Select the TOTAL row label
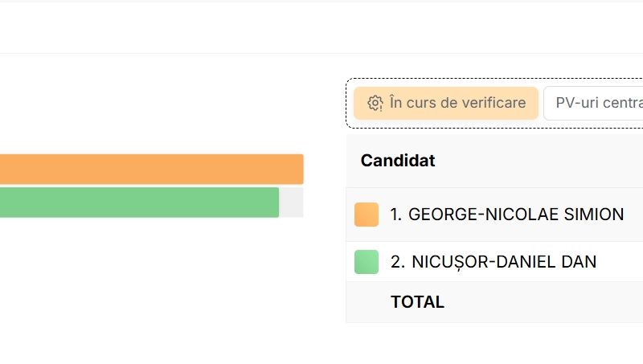The image size is (643, 364). (x=417, y=302)
